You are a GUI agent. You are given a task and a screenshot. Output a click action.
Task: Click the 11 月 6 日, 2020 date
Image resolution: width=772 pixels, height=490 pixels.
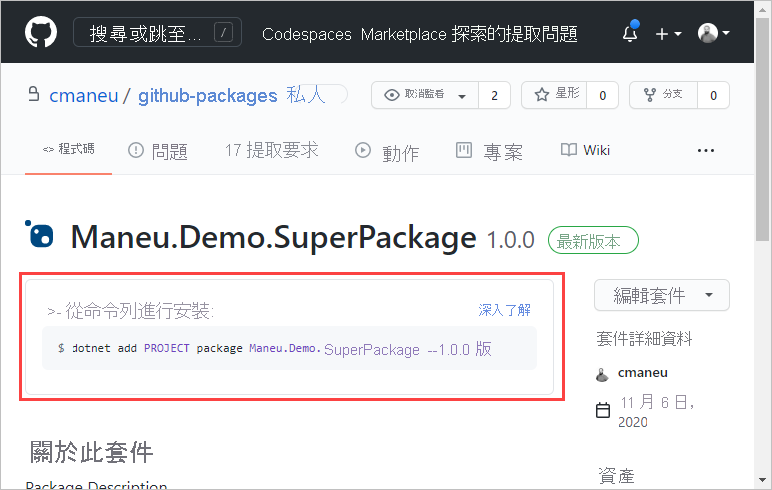pos(657,411)
